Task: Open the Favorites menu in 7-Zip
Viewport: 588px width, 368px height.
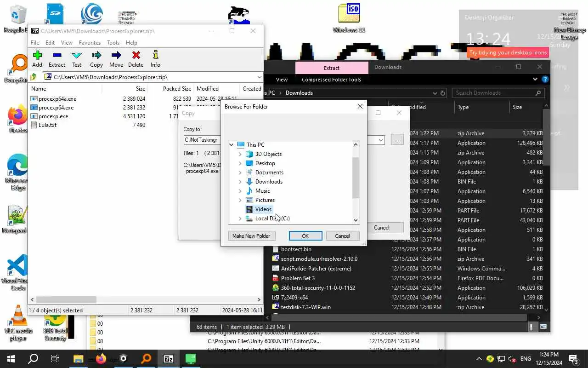Action: click(90, 42)
